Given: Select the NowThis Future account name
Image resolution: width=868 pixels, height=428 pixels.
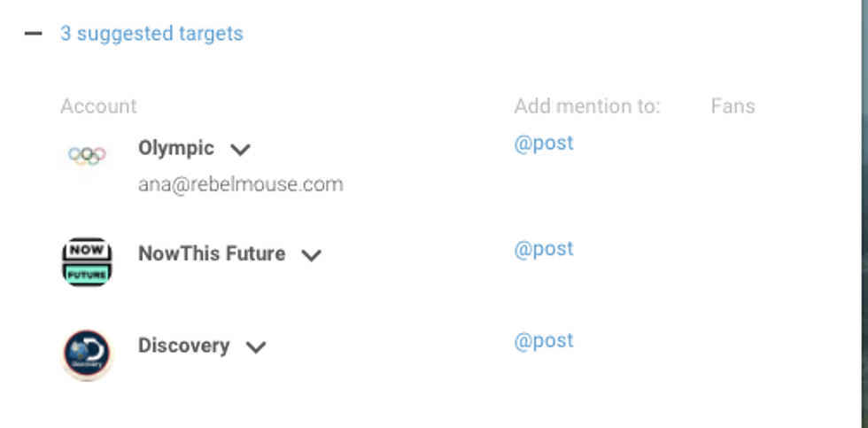Looking at the screenshot, I should [x=212, y=254].
